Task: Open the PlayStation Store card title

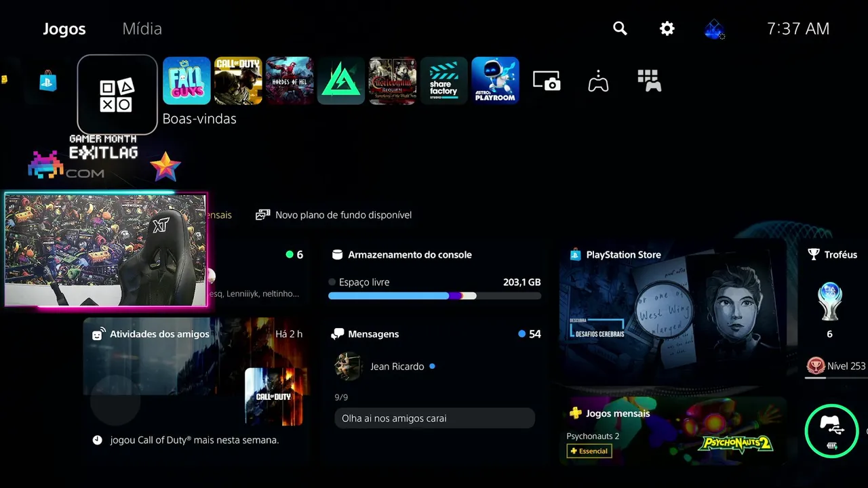Action: 623,255
